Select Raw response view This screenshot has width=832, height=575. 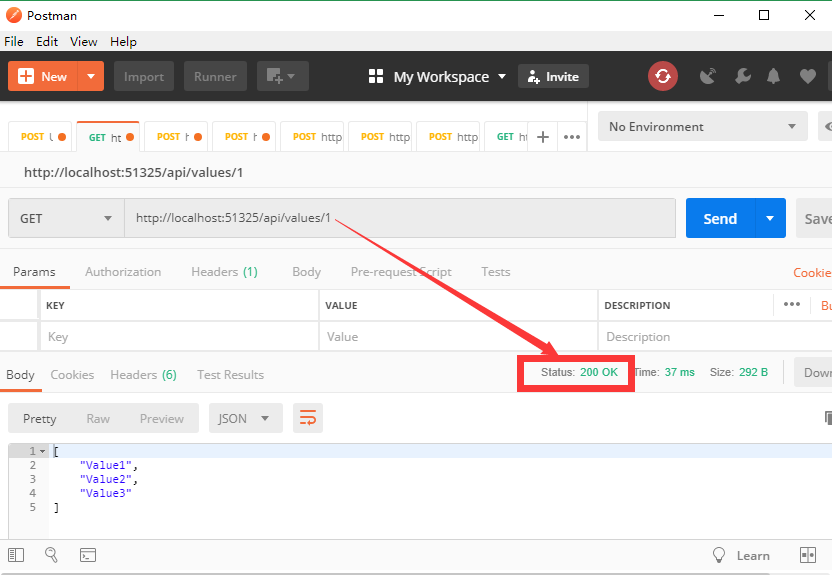[x=98, y=418]
